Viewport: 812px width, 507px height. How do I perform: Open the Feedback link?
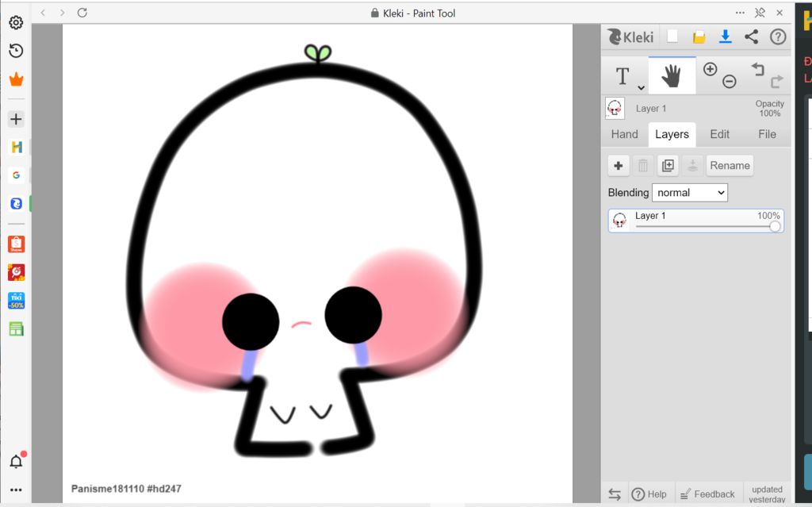tap(707, 494)
